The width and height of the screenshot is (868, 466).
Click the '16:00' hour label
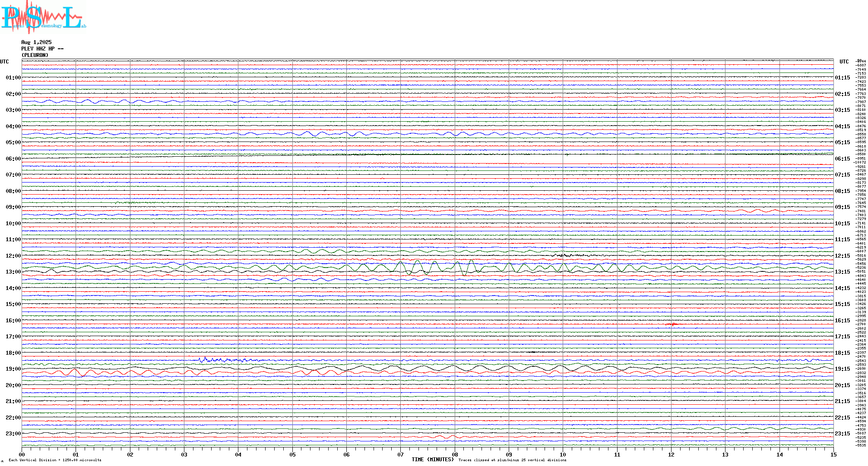click(x=13, y=321)
